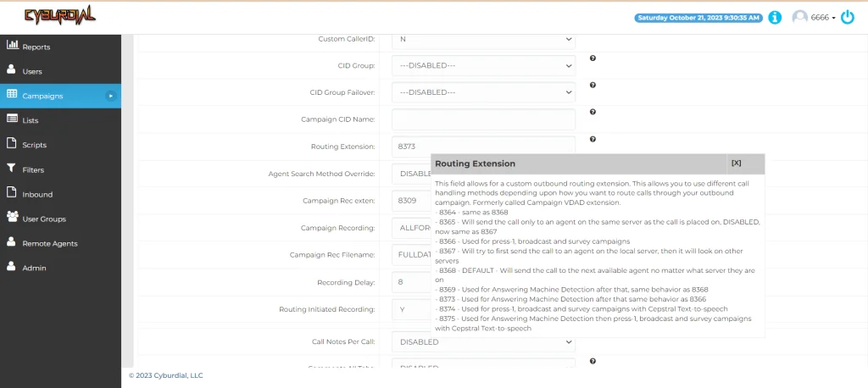Click the Routing Extension field label
868x388 pixels.
[342, 147]
